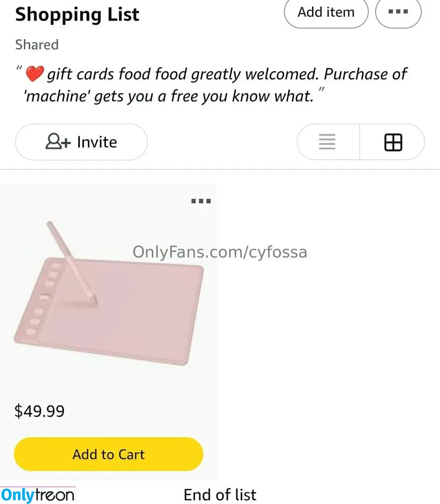Open the pink drawing tablet product image
440x504 pixels.
(121, 313)
